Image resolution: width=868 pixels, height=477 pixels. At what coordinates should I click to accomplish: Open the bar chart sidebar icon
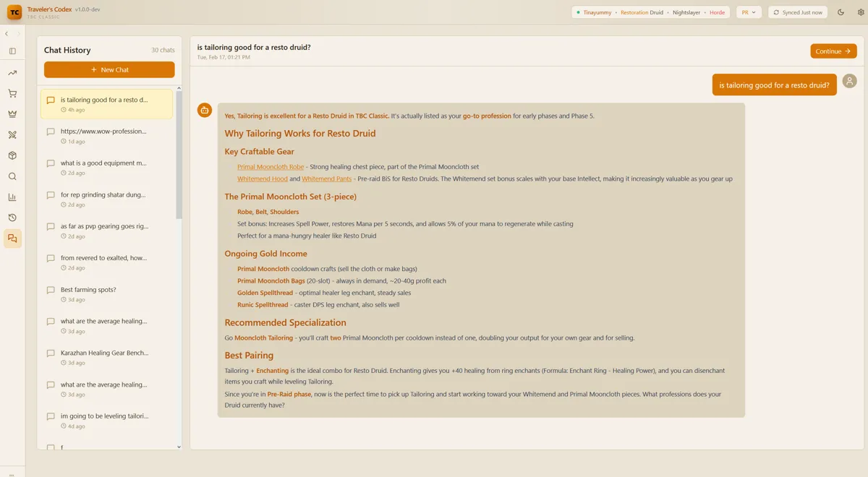pyautogui.click(x=12, y=197)
